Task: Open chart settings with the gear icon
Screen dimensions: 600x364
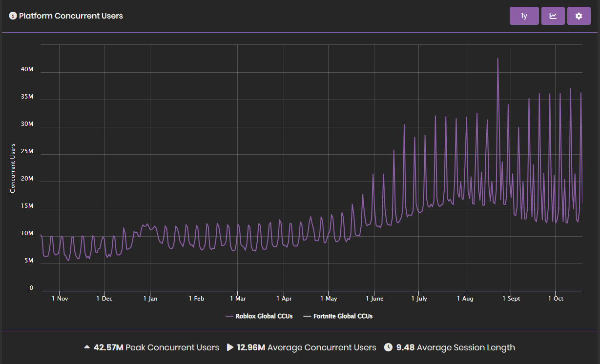Action: [x=579, y=16]
